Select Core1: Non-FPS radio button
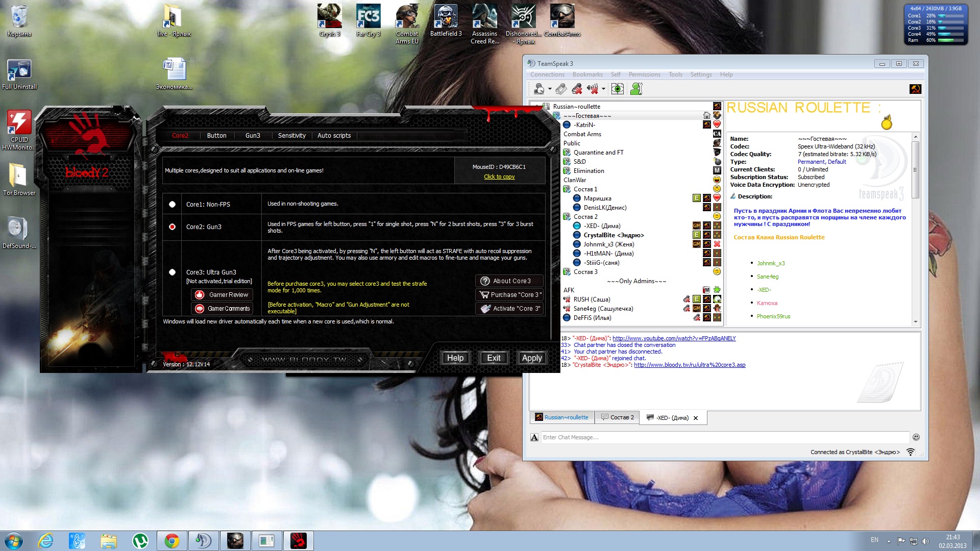The height and width of the screenshot is (551, 980). pos(173,205)
